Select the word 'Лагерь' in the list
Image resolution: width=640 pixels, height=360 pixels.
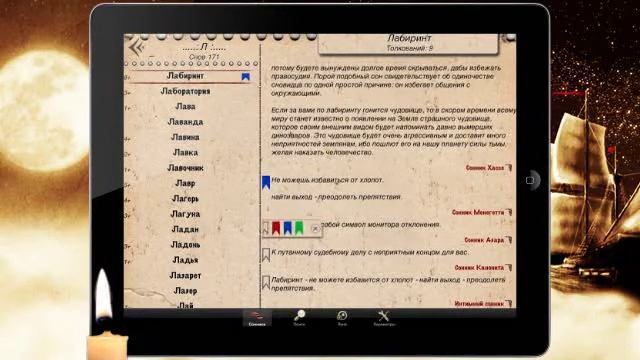[185, 199]
